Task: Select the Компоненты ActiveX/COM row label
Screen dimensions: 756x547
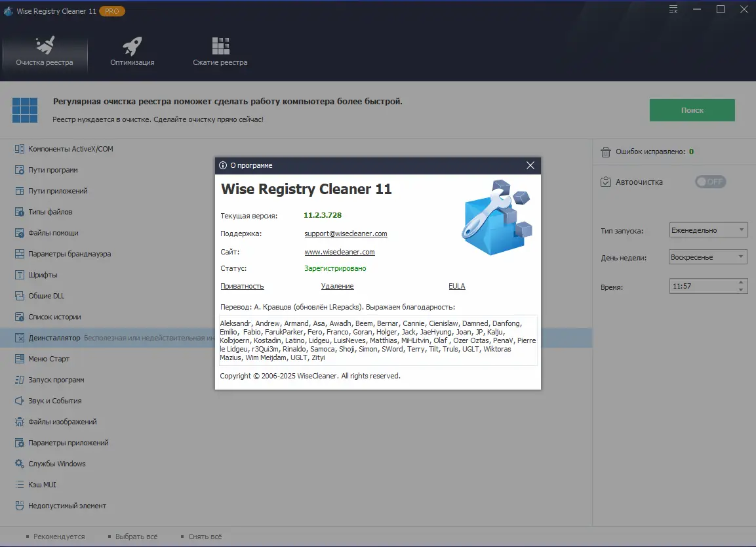Action: [x=70, y=149]
